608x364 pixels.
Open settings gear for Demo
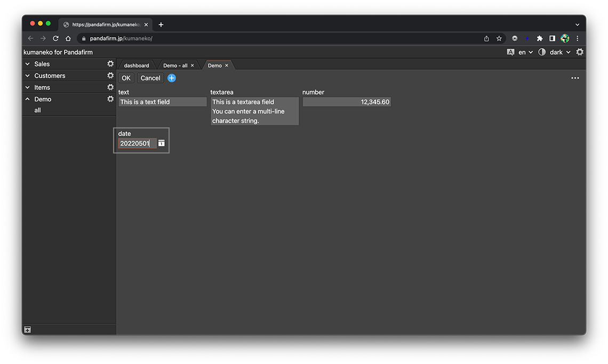coord(110,99)
